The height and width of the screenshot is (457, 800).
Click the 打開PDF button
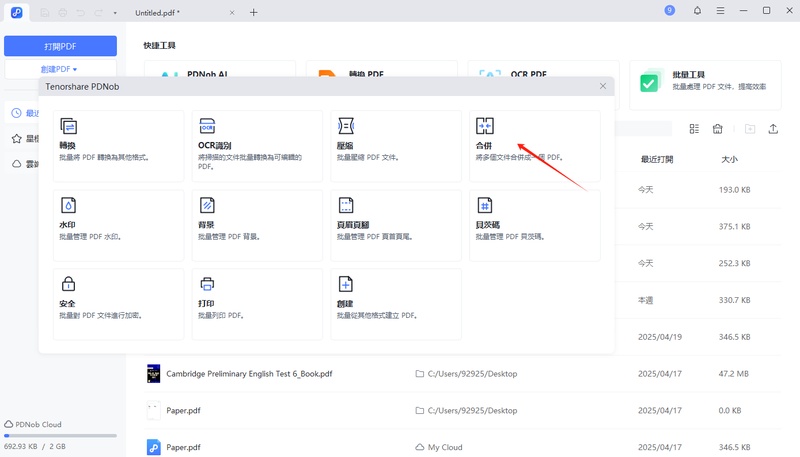60,46
